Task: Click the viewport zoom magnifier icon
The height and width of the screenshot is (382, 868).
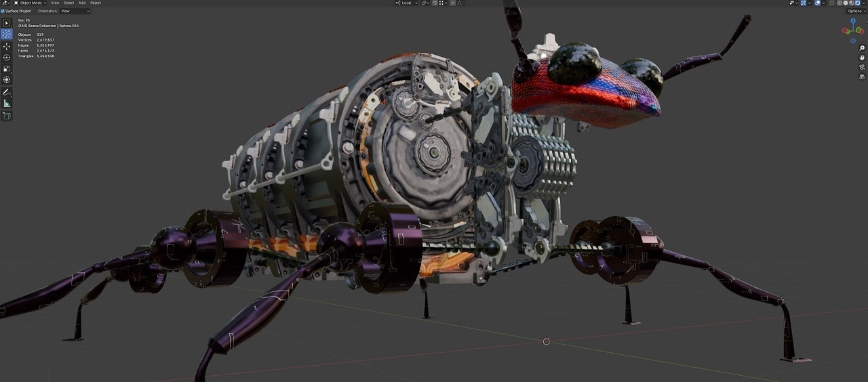Action: [x=862, y=48]
